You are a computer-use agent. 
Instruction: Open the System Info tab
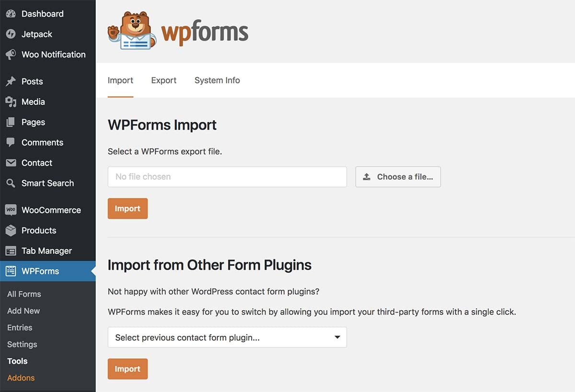[217, 80]
